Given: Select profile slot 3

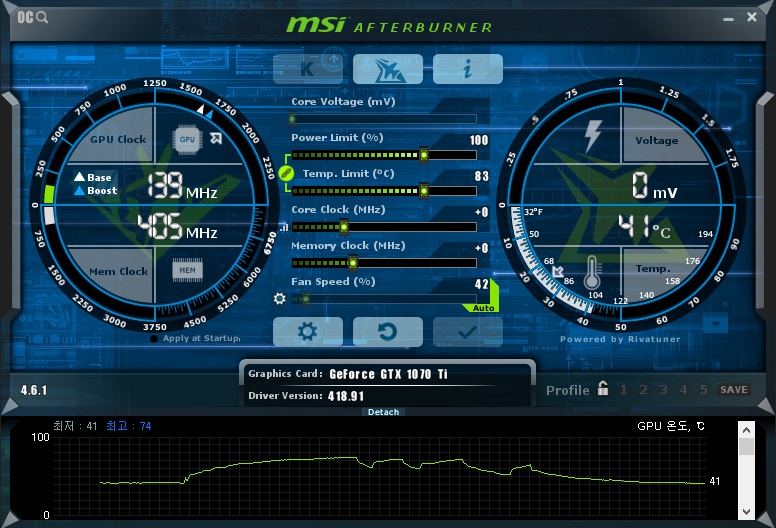Looking at the screenshot, I should tap(663, 390).
